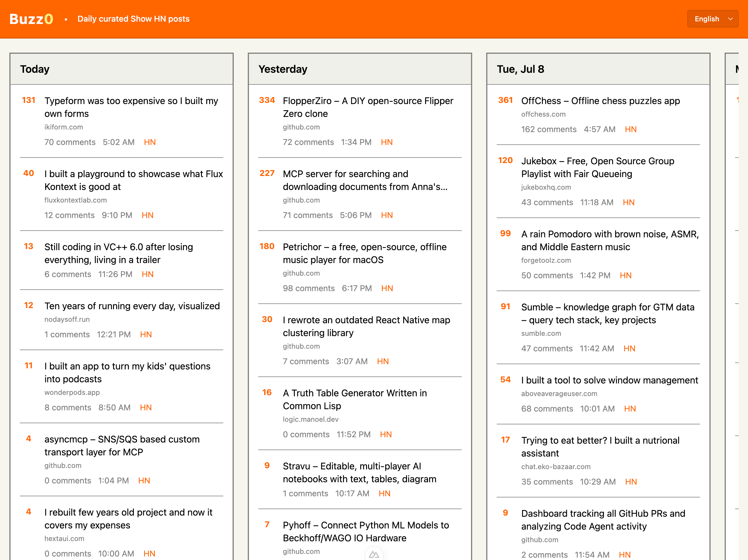The image size is (748, 560).
Task: Click 'jukeboxhq.com' domain text
Action: coord(546,188)
